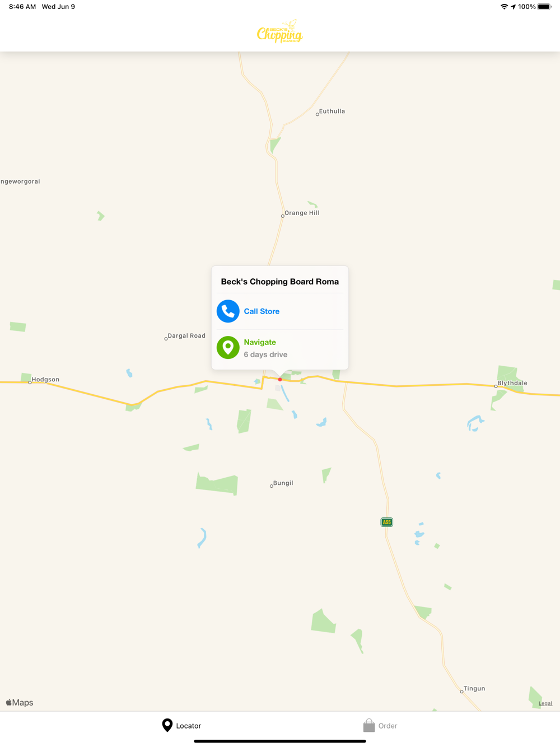Tap the shopping bag Order icon
This screenshot has width=560, height=747.
[x=368, y=726]
